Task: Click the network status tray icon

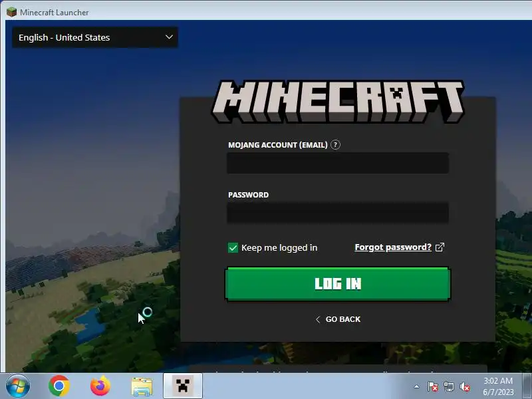Action: click(x=448, y=386)
